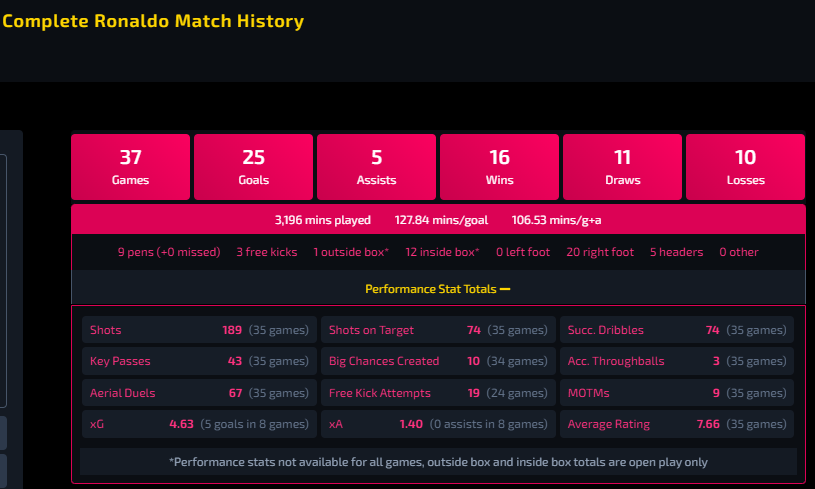Select the Key Passes stat

[x=199, y=361]
